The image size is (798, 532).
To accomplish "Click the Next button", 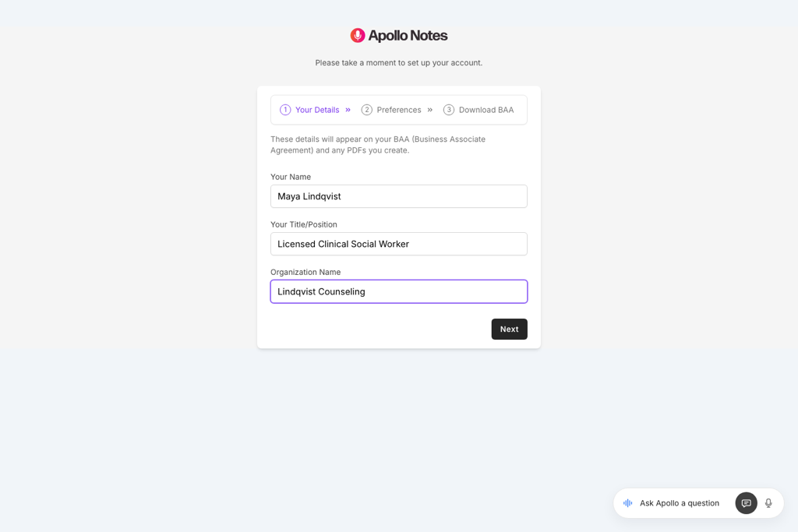I will pyautogui.click(x=510, y=329).
